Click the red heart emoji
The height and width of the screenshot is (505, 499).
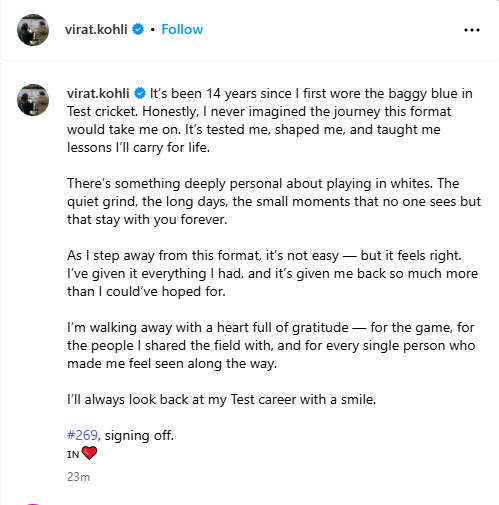[x=89, y=453]
